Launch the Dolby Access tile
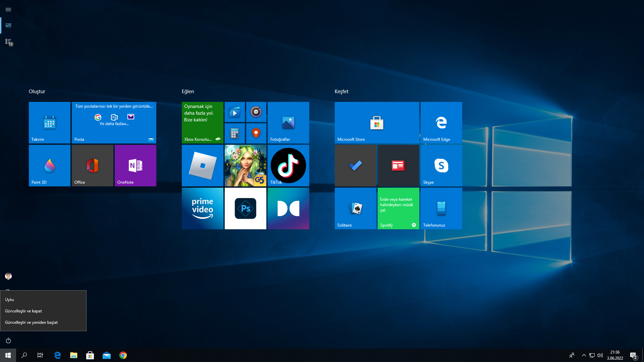644x362 pixels. point(288,208)
